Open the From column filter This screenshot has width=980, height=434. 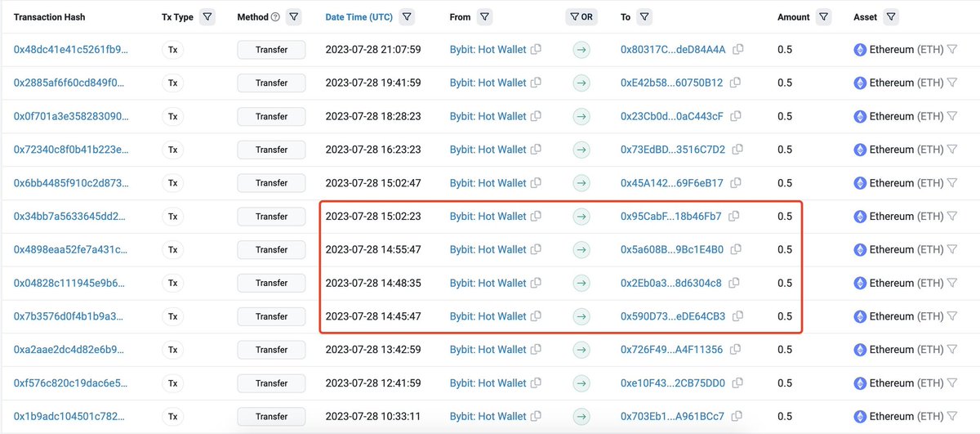(x=485, y=16)
